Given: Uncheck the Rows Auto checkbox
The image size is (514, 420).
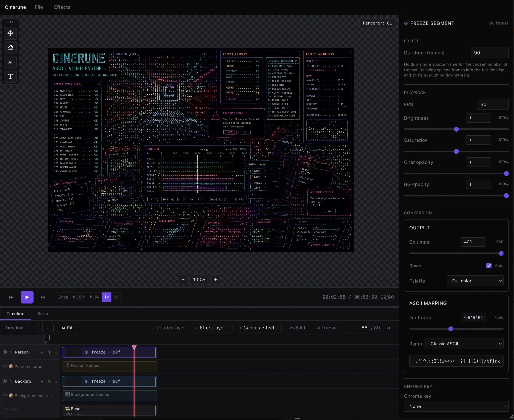Looking at the screenshot, I should (489, 266).
